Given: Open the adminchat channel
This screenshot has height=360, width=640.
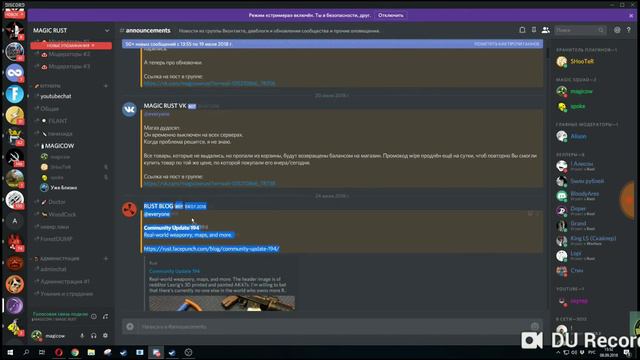Looking at the screenshot, I should coord(53,269).
